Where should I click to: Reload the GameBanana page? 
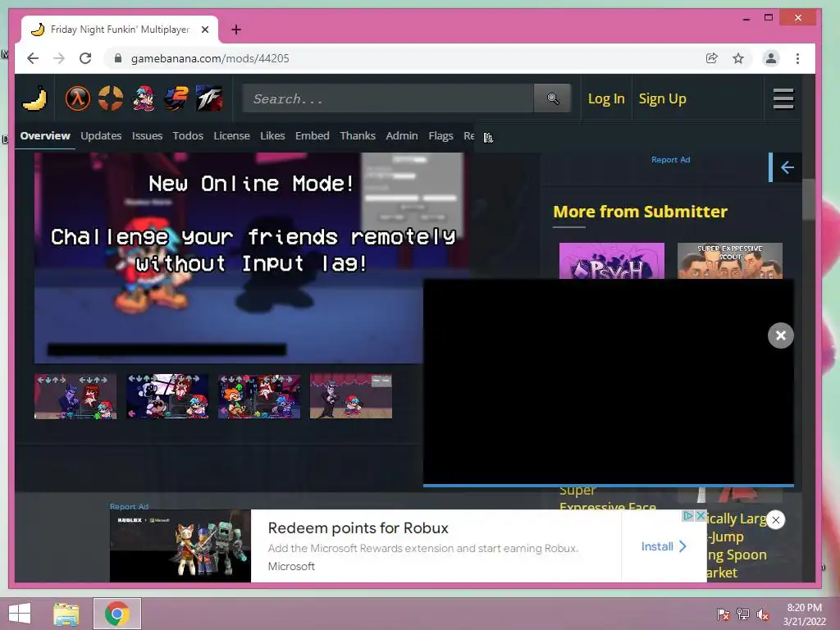[85, 58]
